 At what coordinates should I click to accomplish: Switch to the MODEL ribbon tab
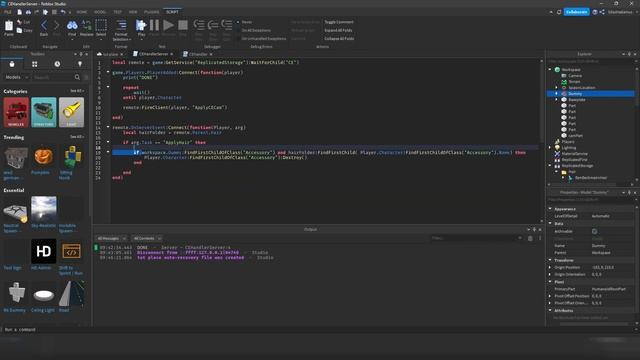(x=100, y=12)
